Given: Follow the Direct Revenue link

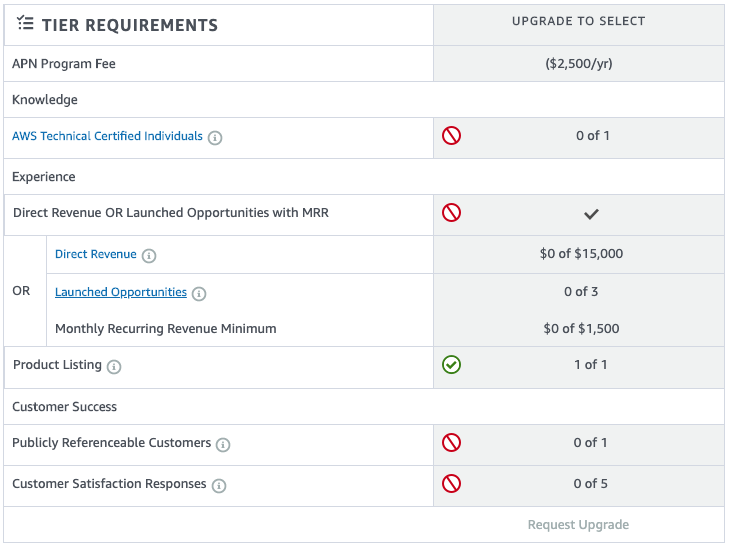Looking at the screenshot, I should pos(96,254).
